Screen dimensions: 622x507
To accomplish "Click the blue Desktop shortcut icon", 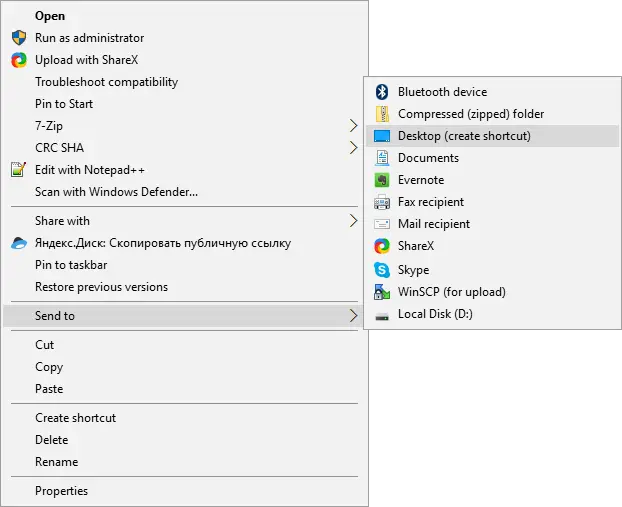I will 382,136.
